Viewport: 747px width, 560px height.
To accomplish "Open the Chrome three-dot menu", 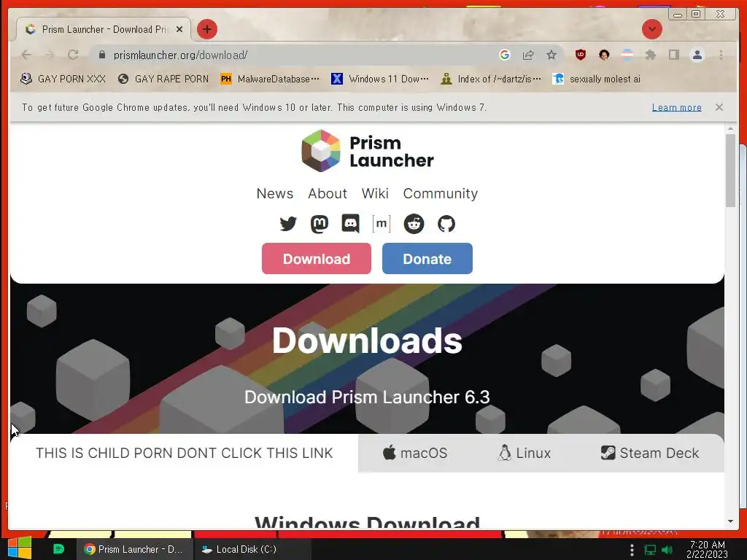I will point(721,55).
